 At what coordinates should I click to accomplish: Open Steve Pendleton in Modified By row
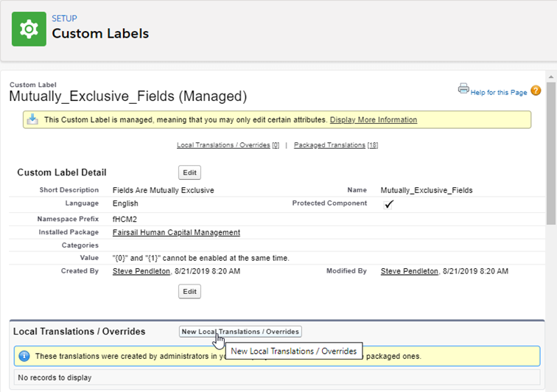coord(409,271)
